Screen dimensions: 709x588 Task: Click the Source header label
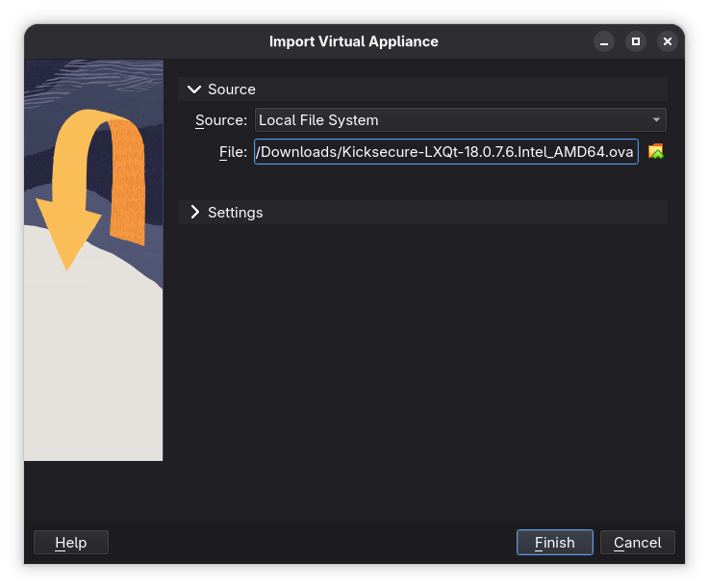[232, 89]
